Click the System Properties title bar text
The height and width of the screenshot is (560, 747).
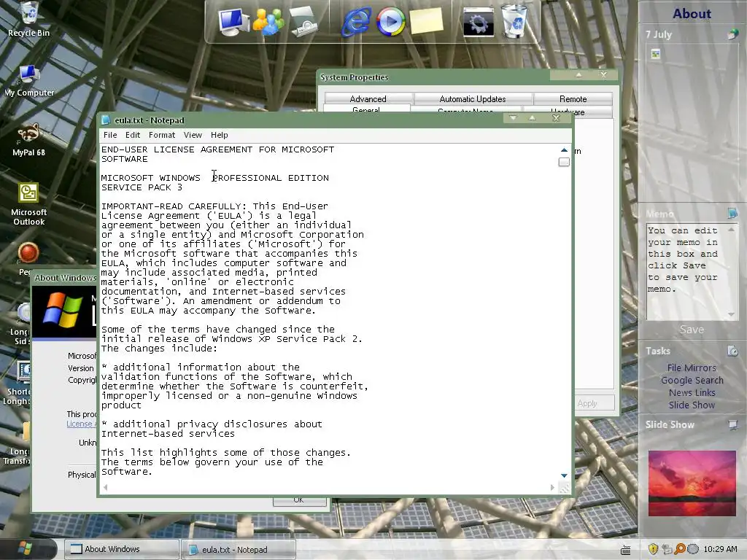coord(354,77)
